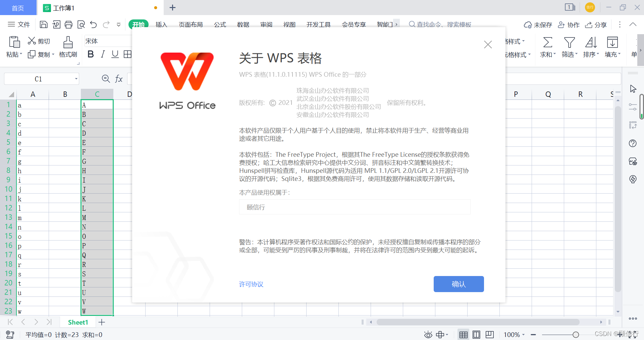This screenshot has width=644, height=340.
Task: Open the zoom 100% dropdown
Action: 523,335
